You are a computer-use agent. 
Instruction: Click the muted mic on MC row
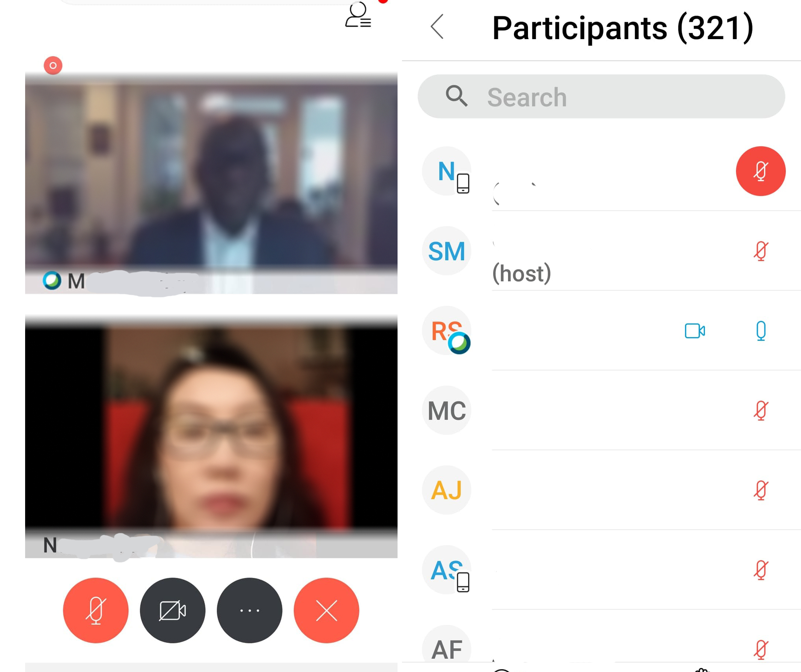pyautogui.click(x=761, y=411)
